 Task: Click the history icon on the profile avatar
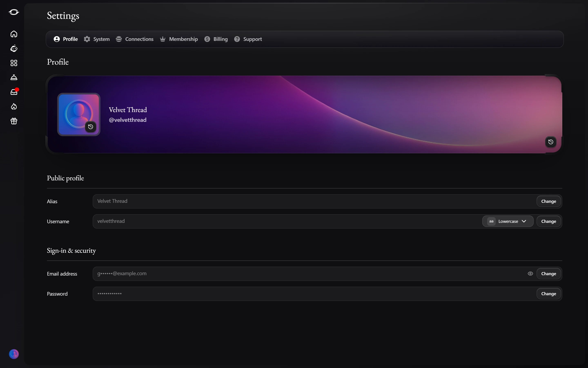(91, 127)
